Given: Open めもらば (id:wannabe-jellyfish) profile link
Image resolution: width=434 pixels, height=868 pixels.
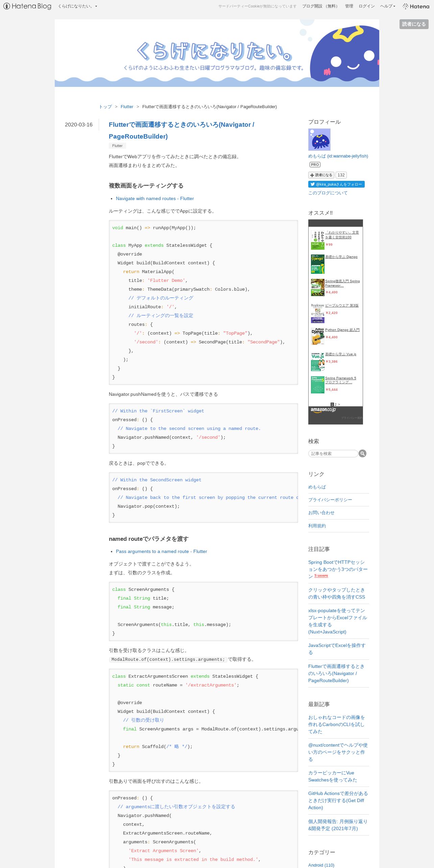Looking at the screenshot, I should point(338,156).
